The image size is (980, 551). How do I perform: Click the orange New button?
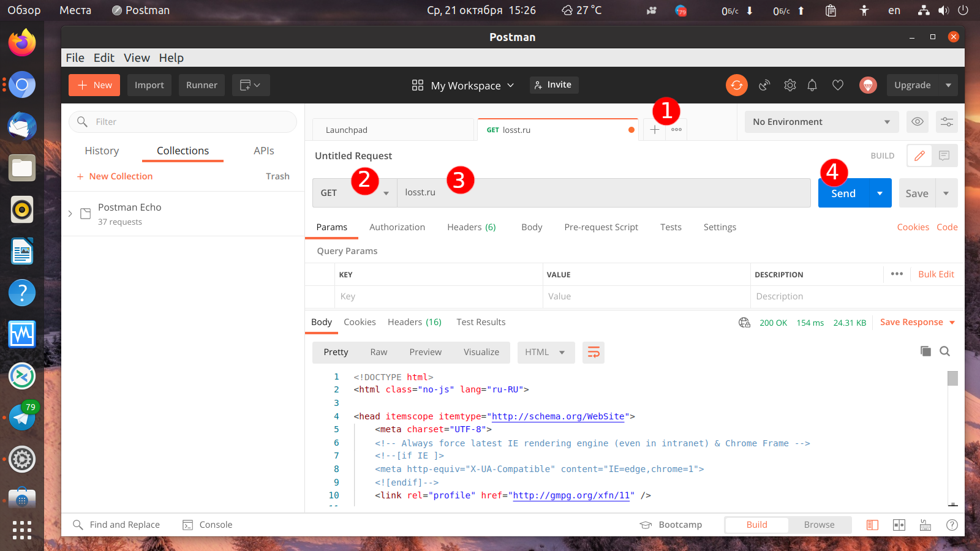(94, 85)
